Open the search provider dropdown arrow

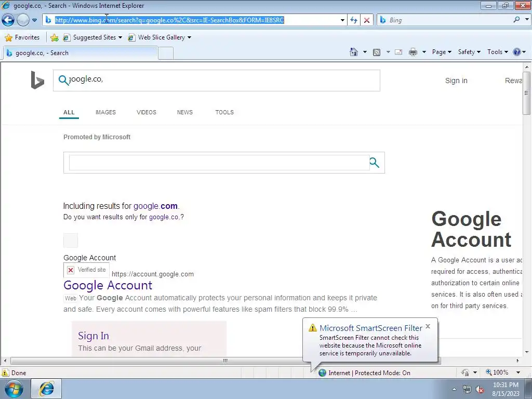click(527, 20)
